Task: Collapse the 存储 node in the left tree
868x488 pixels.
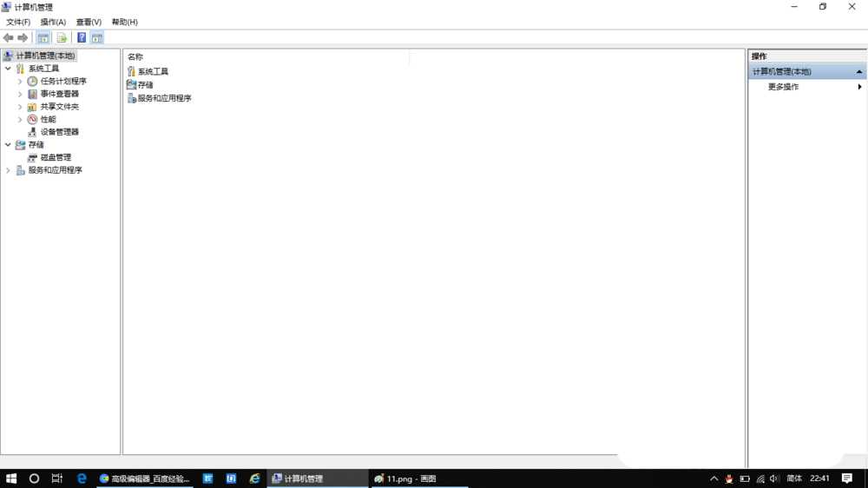Action: pyautogui.click(x=9, y=145)
